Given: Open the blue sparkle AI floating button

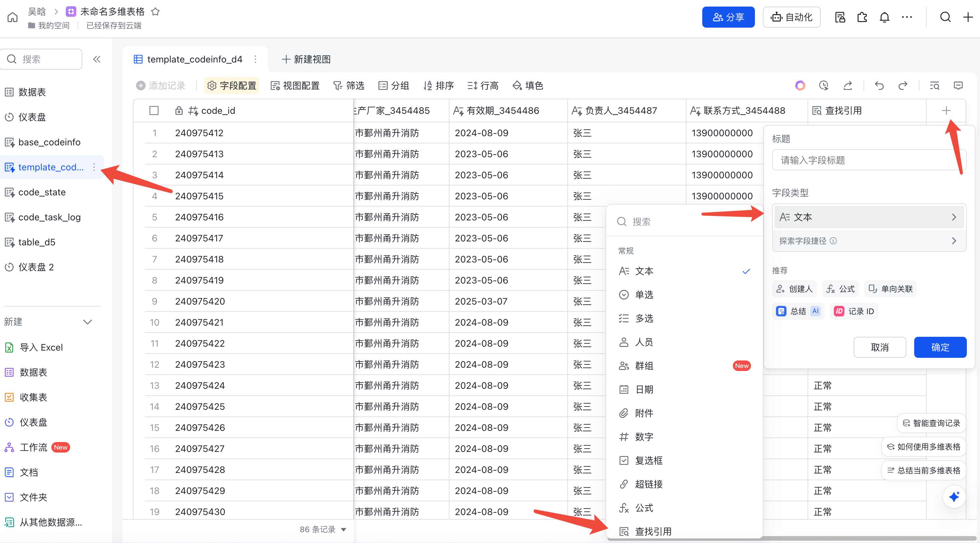Looking at the screenshot, I should point(954,497).
